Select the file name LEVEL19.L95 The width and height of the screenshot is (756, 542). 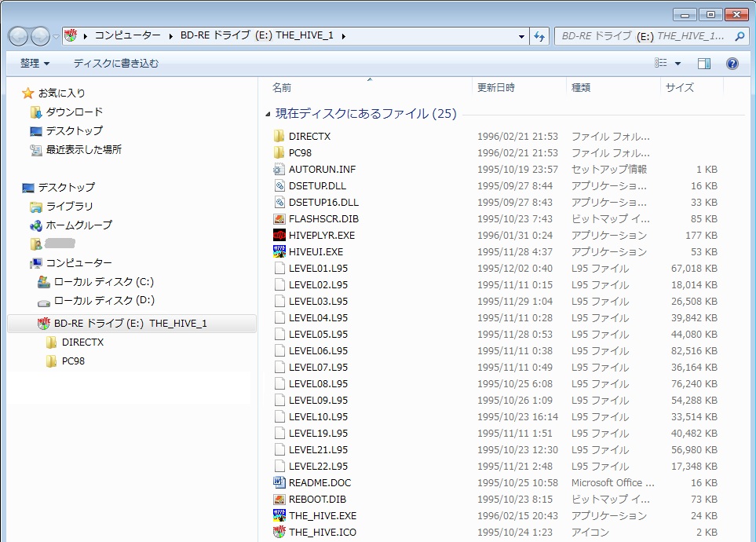(318, 433)
